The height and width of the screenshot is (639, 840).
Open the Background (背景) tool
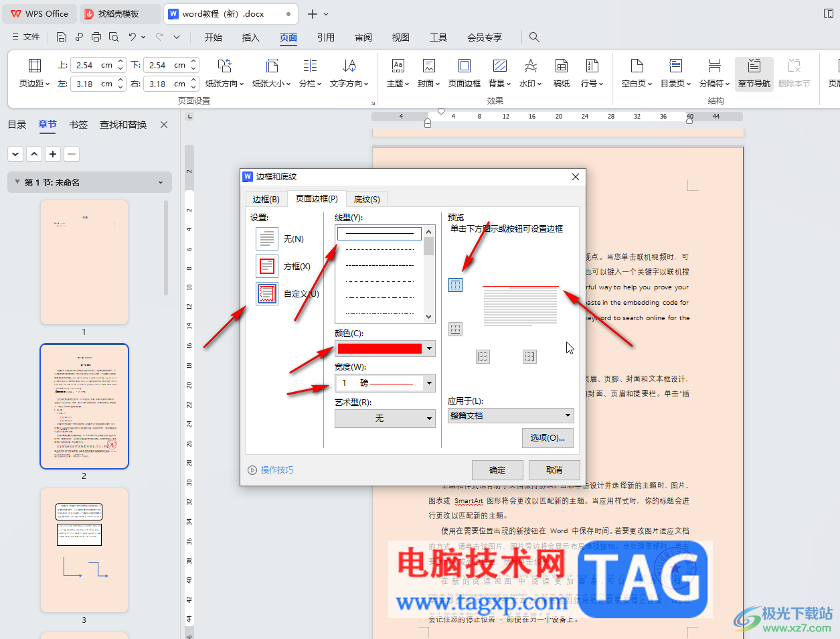[499, 73]
